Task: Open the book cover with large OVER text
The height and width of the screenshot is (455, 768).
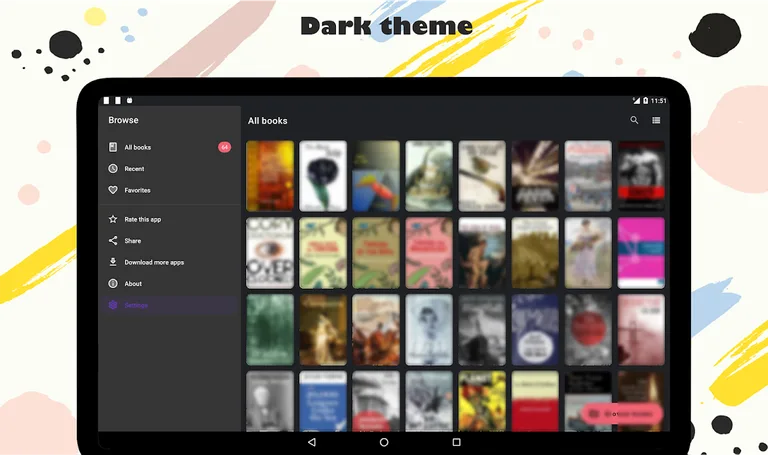Action: click(270, 253)
